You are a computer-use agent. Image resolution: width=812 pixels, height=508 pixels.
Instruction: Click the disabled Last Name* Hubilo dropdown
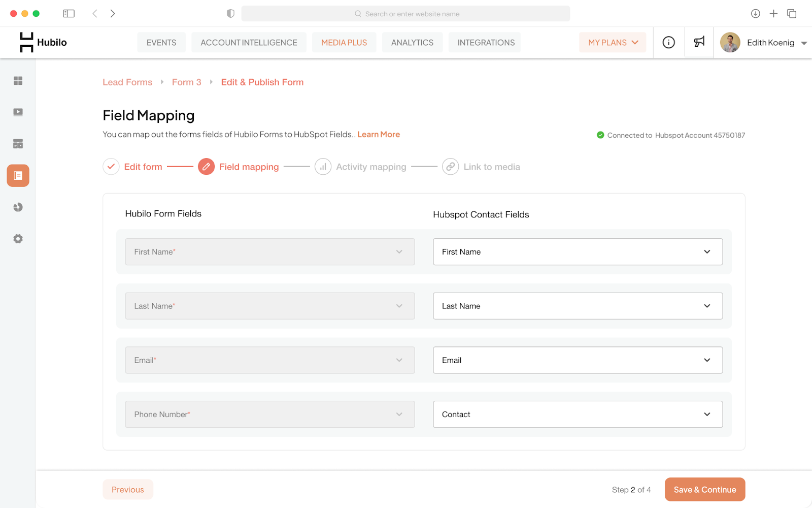(x=270, y=306)
